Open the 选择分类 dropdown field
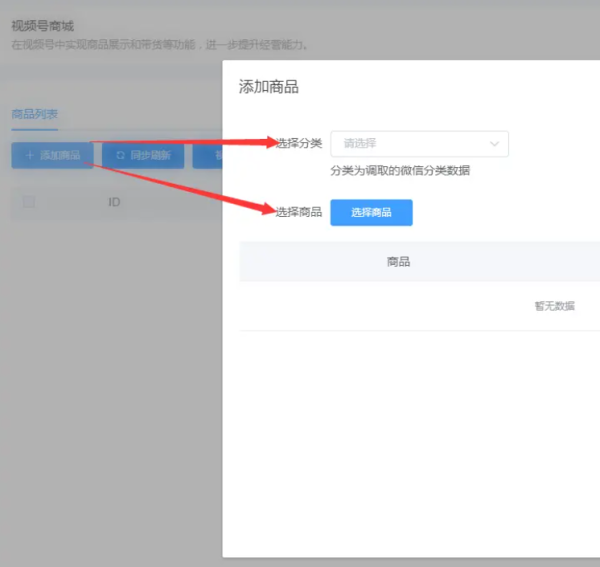The height and width of the screenshot is (567, 600). point(419,144)
